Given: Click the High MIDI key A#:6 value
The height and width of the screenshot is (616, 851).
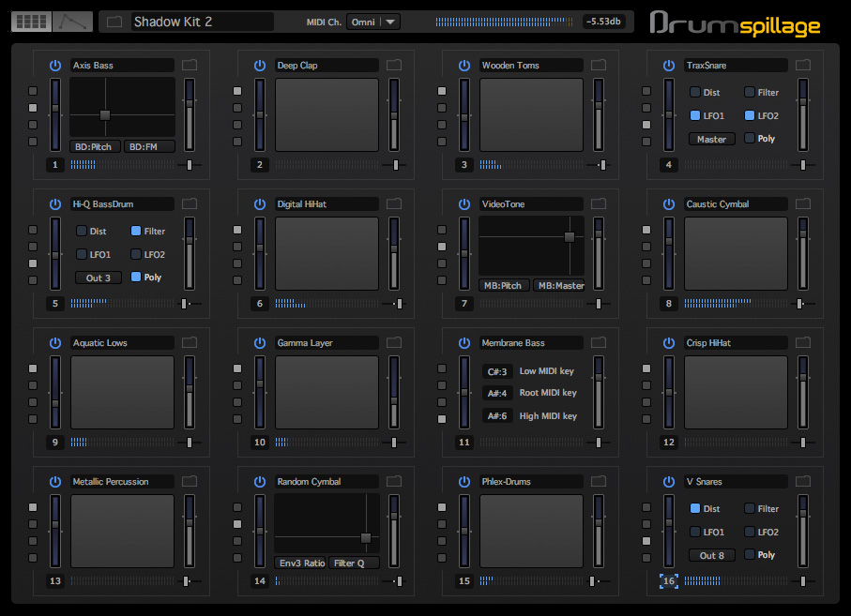Looking at the screenshot, I should (x=497, y=416).
